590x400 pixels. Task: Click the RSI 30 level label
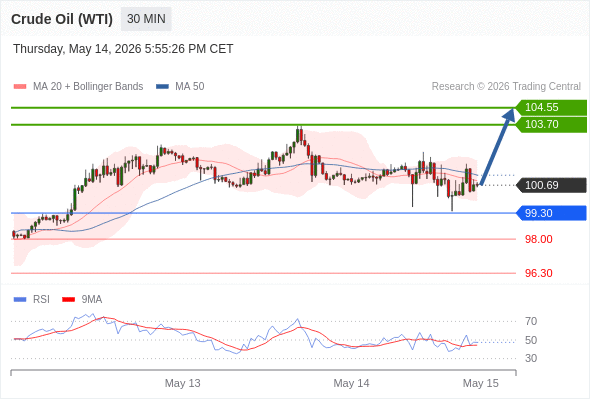531,358
